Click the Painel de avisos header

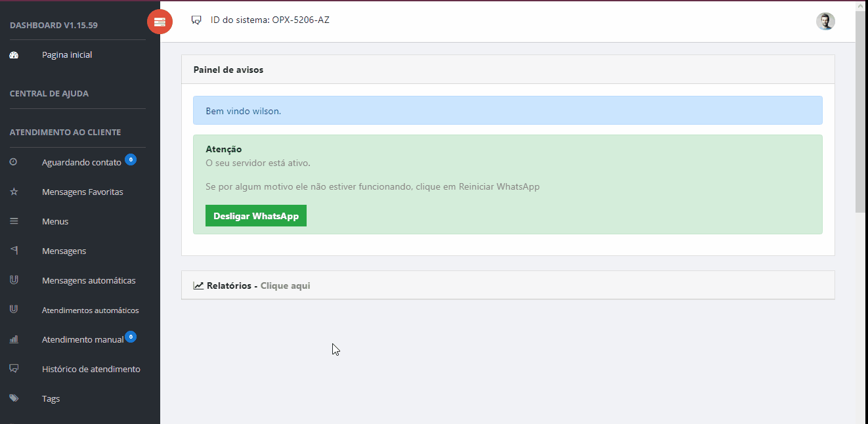[228, 70]
